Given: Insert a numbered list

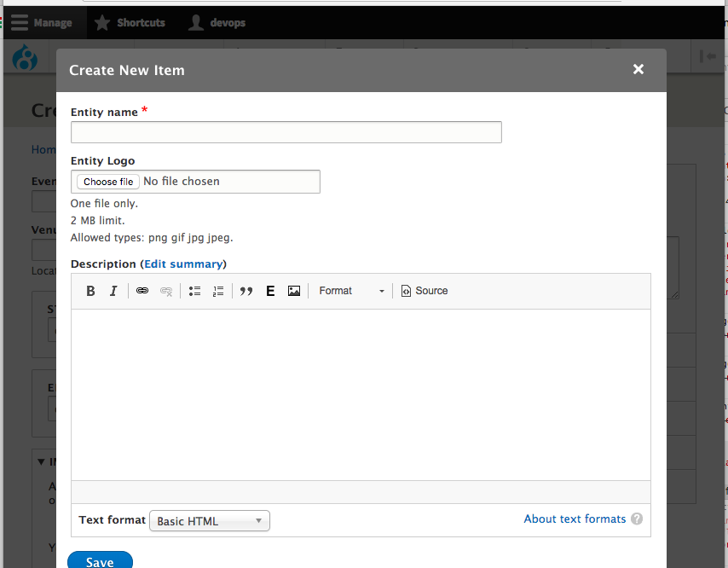Looking at the screenshot, I should click(x=218, y=291).
